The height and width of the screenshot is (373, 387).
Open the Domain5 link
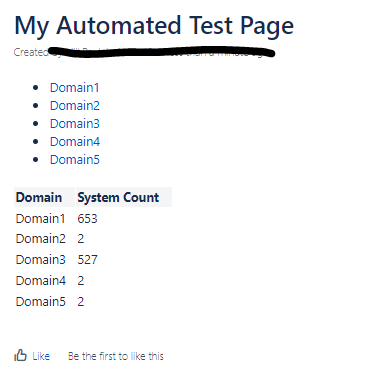75,160
